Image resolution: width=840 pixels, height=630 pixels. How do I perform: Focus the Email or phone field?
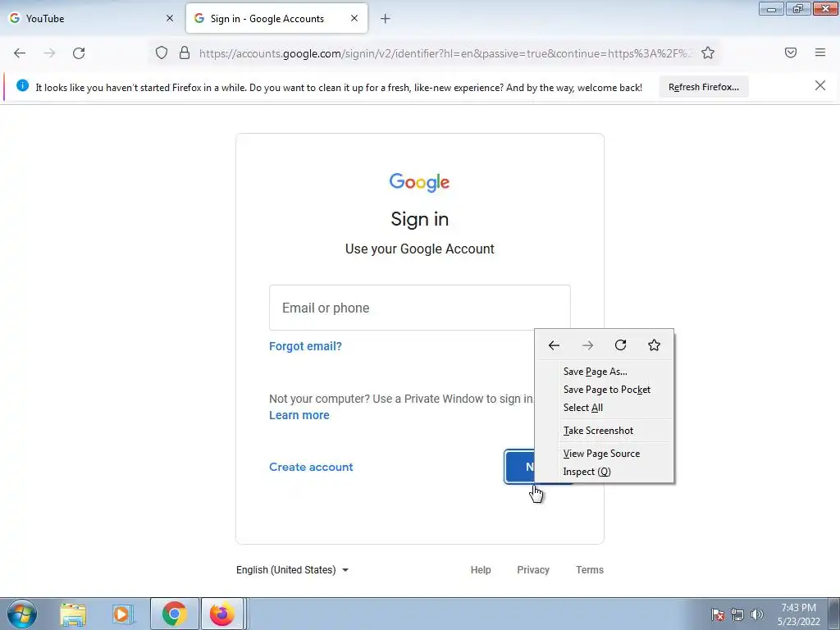pos(419,308)
